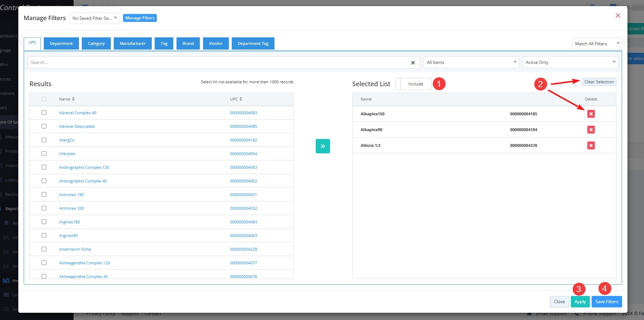Select UPC 000000004378 in Selected List
This screenshot has width=644, height=320.
tap(523, 145)
